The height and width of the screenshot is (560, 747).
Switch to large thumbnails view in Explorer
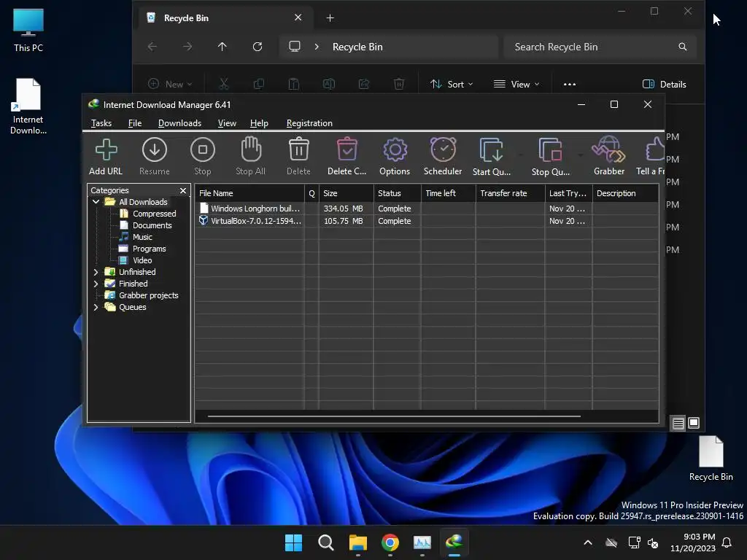point(694,423)
